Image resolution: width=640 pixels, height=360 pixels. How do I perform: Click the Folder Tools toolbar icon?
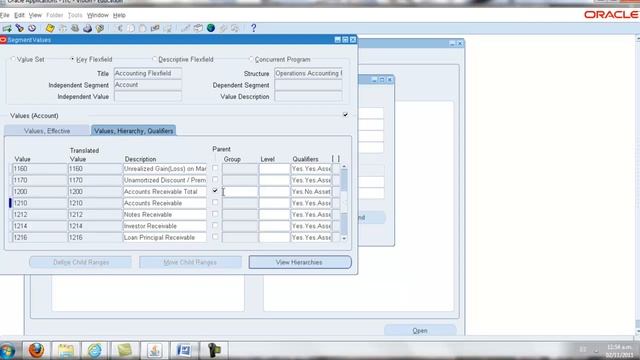[235, 28]
